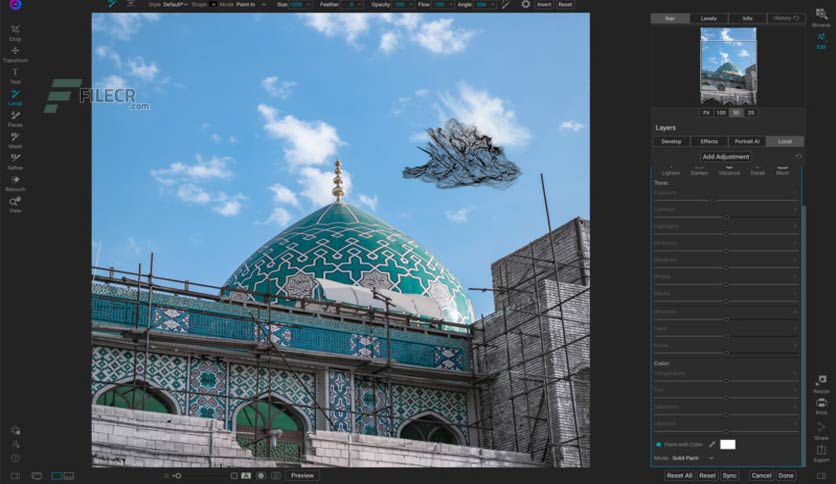Select the Transform tool
Viewport: 836px width, 484px height.
pyautogui.click(x=15, y=54)
